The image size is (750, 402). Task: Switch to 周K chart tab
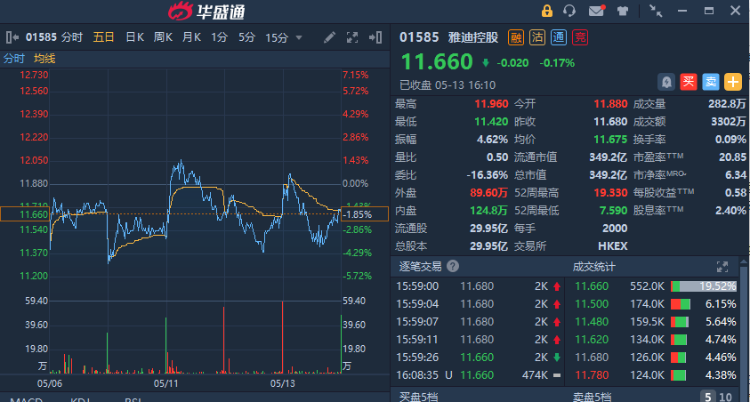[163, 37]
